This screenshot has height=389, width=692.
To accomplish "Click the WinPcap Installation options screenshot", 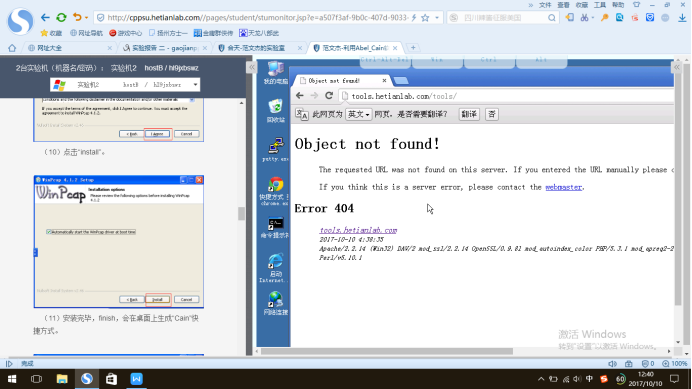I will click(x=119, y=242).
